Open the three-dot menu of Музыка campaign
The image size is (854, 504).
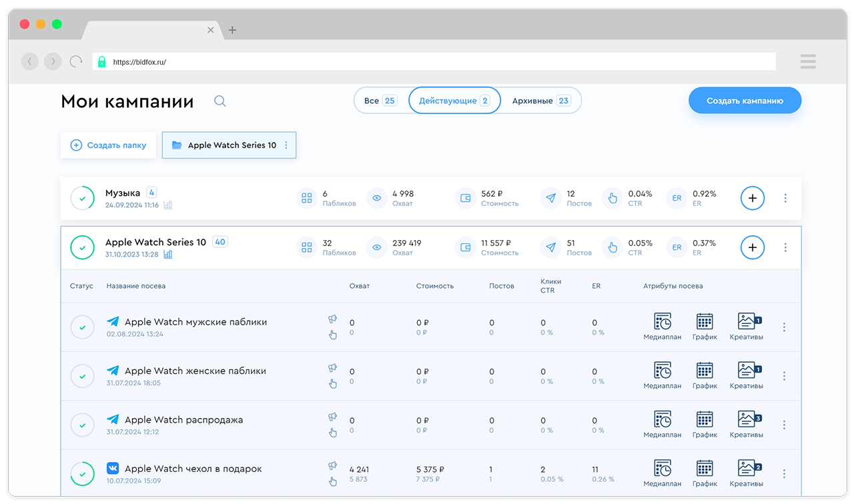pyautogui.click(x=785, y=198)
